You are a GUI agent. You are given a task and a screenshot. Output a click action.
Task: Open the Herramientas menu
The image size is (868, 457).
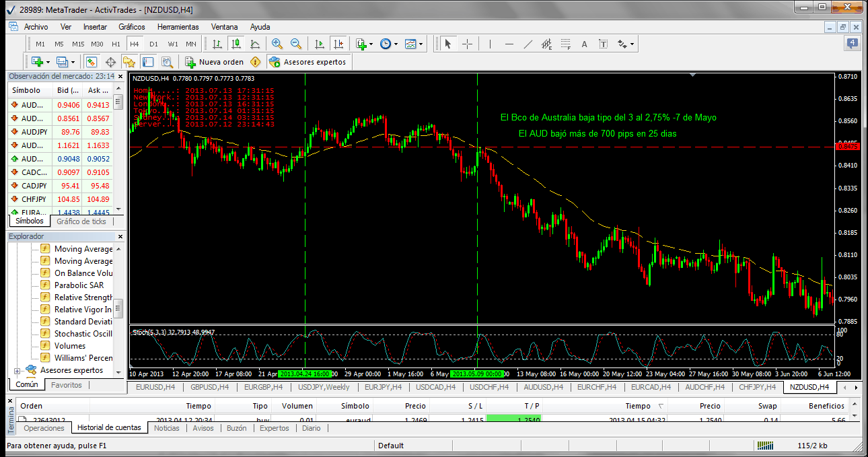(178, 27)
